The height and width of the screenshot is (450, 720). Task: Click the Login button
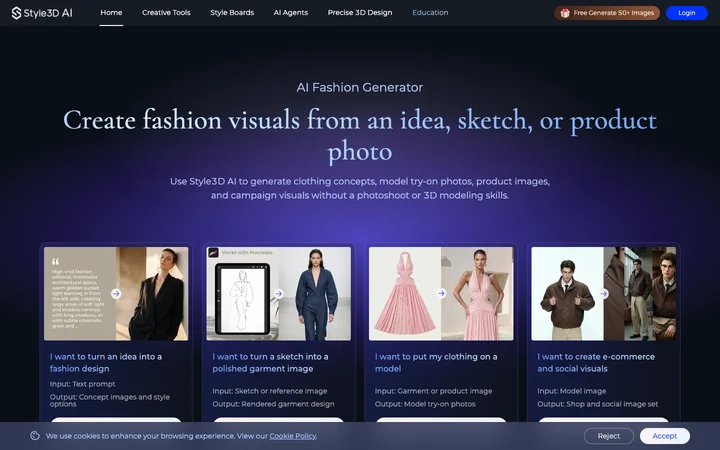(686, 13)
